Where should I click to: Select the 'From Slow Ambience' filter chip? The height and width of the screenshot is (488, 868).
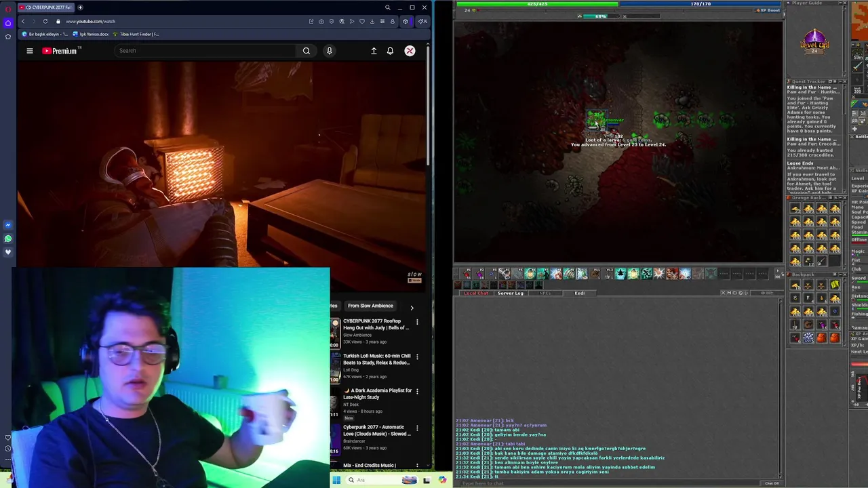point(370,306)
